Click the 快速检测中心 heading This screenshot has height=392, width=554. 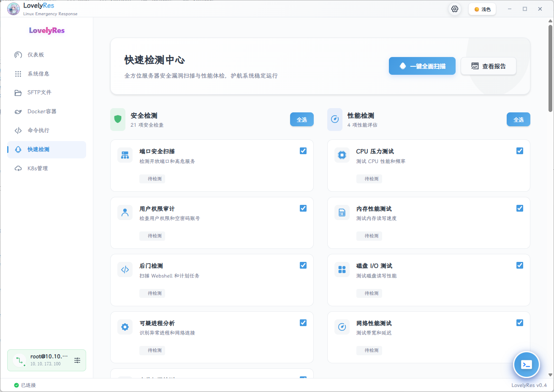pos(155,60)
